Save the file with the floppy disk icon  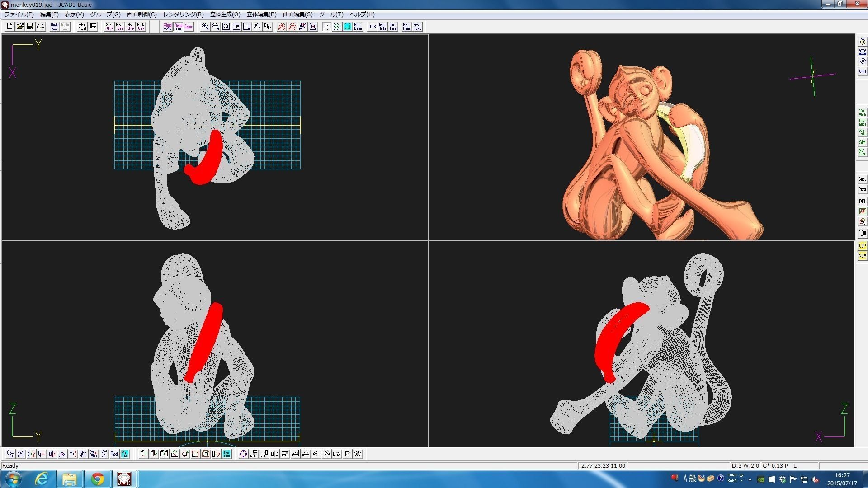click(x=30, y=27)
